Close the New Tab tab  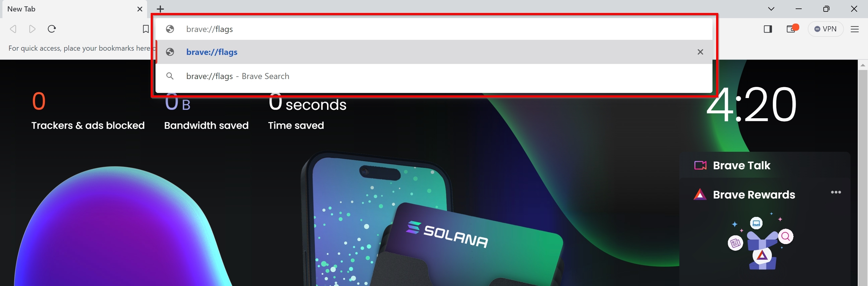point(140,9)
